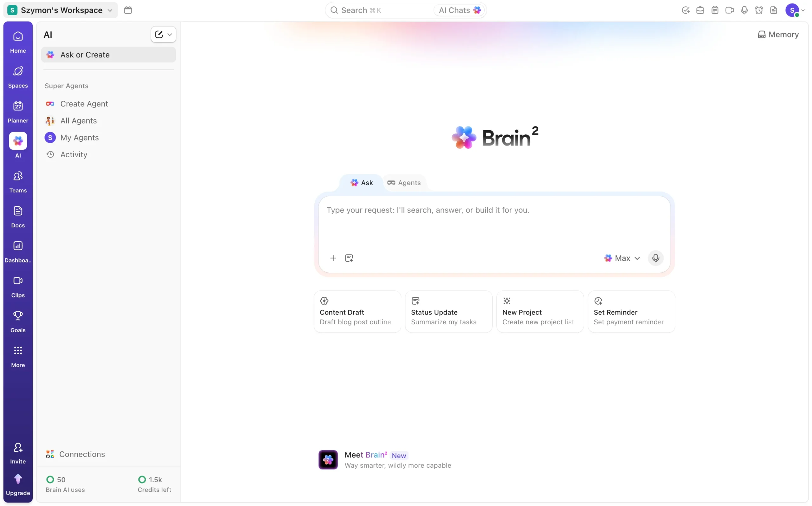This screenshot has width=812, height=506.
Task: Click the 1.5k Credits left counter
Action: point(155,484)
